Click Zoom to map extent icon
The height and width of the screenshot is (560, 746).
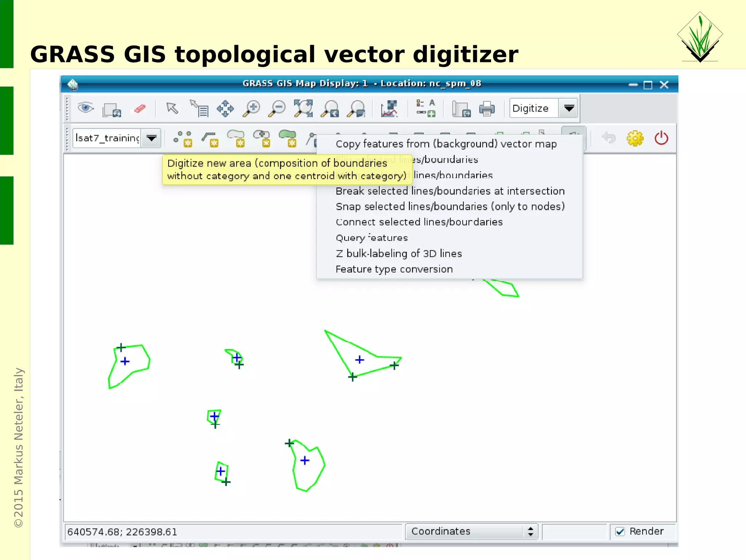pos(303,109)
